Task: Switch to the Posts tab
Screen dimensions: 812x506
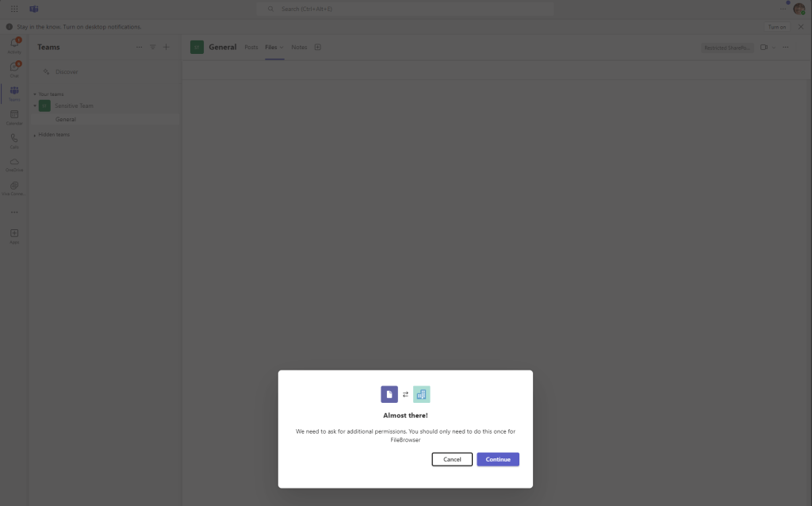Action: coord(251,47)
